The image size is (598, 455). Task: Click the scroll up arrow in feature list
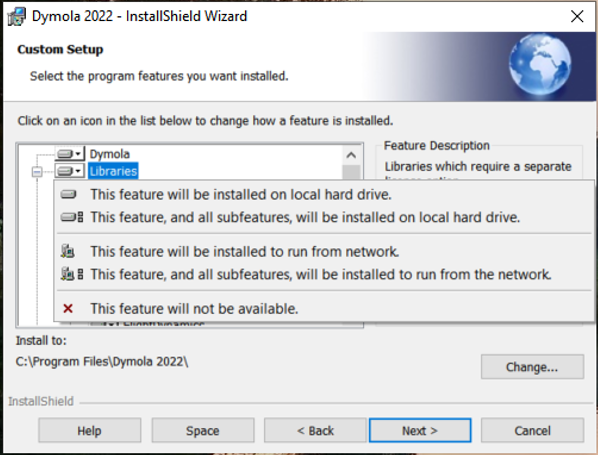[351, 155]
